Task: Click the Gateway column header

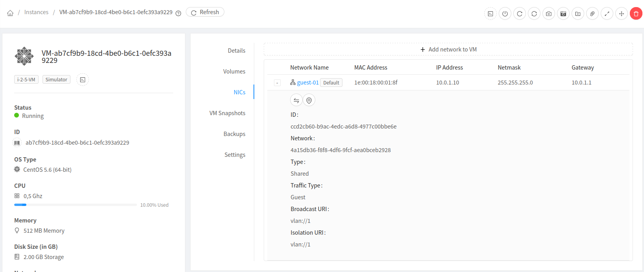Action: pyautogui.click(x=583, y=68)
